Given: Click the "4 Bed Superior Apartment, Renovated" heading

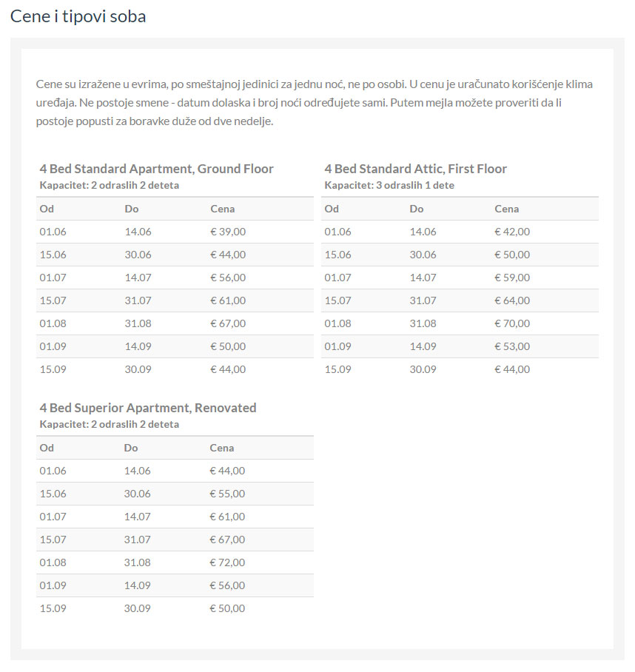Looking at the screenshot, I should coord(148,408).
